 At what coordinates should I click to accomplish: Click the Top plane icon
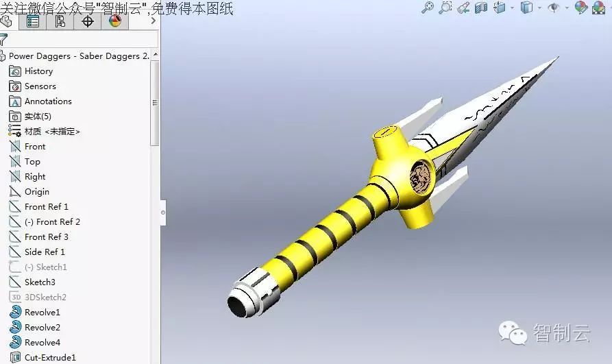coord(15,162)
